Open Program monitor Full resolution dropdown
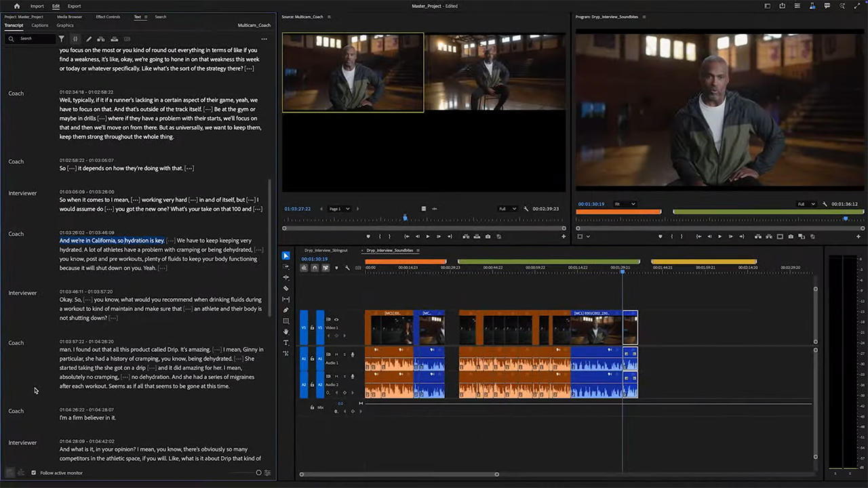868x488 pixels. point(806,204)
